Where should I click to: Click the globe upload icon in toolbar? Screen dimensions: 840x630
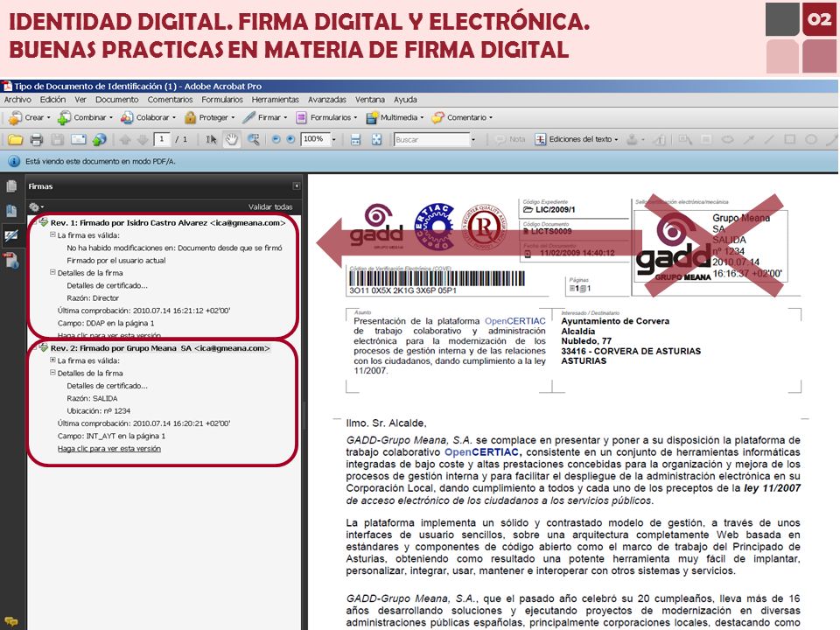point(99,140)
